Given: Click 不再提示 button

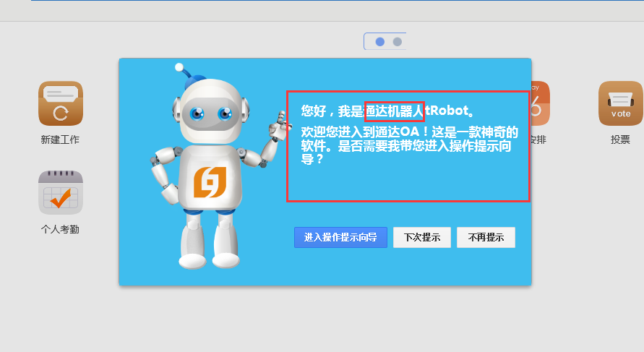Looking at the screenshot, I should pos(486,237).
